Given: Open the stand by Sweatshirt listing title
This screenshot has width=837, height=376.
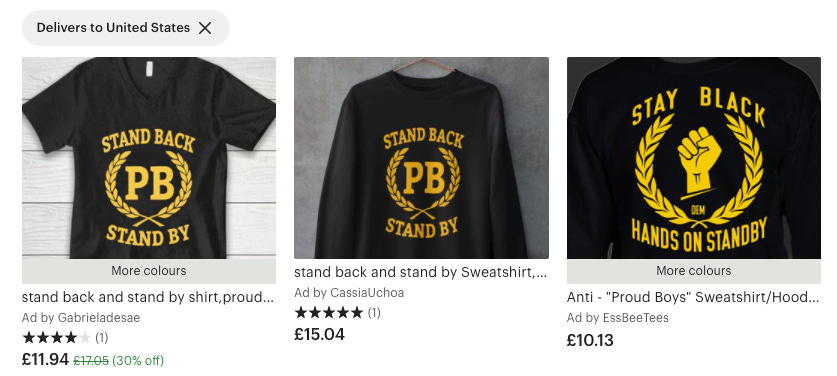Looking at the screenshot, I should click(x=421, y=272).
